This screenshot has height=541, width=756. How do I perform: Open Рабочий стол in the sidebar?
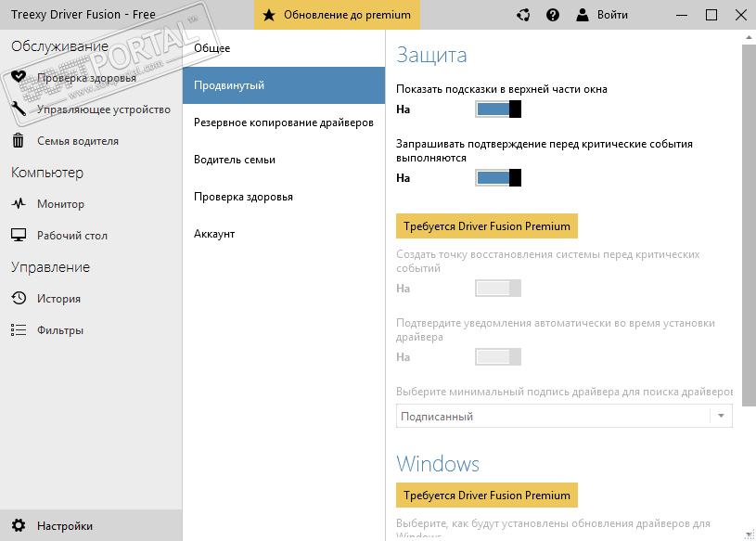91,236
